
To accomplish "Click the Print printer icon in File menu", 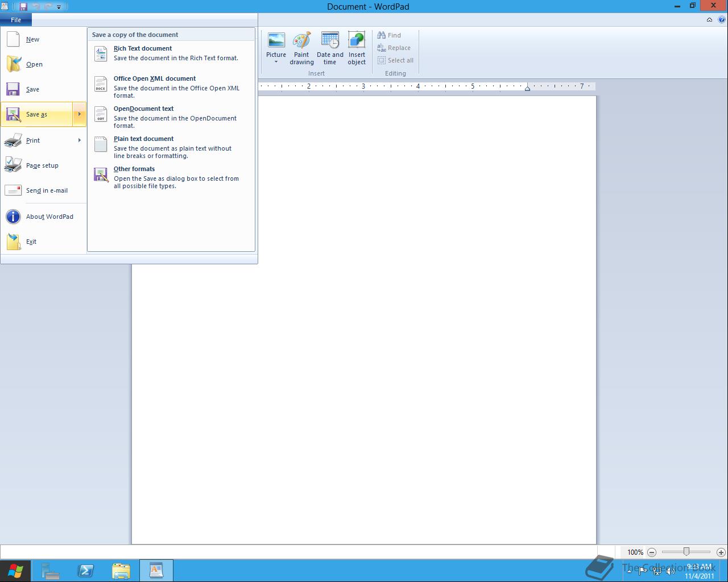I will pyautogui.click(x=13, y=140).
